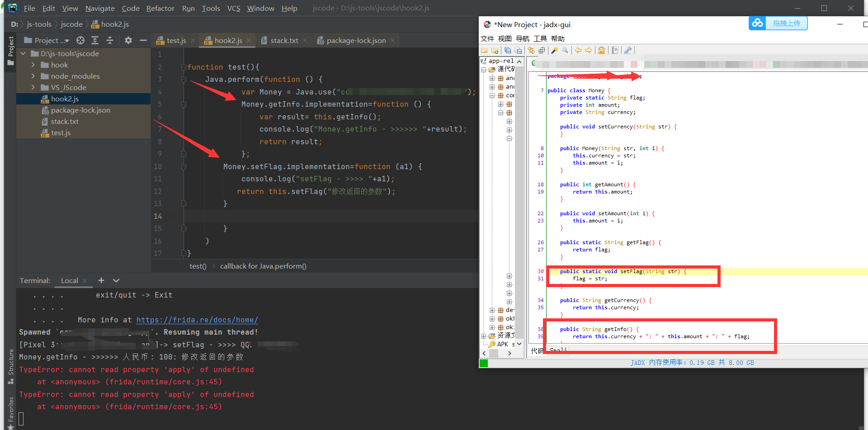This screenshot has height=430, width=868.
Task: Select package-lock.json in project tree
Action: 80,110
